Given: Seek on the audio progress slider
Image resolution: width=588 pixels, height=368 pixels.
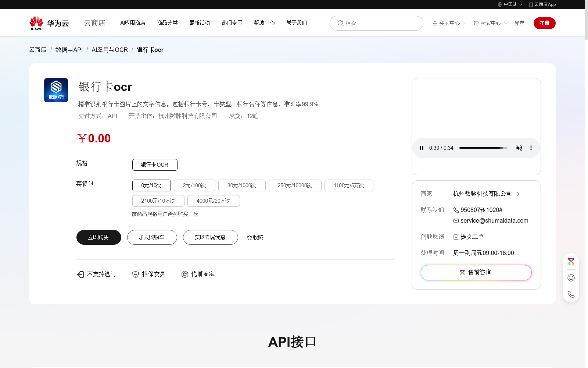Looking at the screenshot, I should coord(483,148).
